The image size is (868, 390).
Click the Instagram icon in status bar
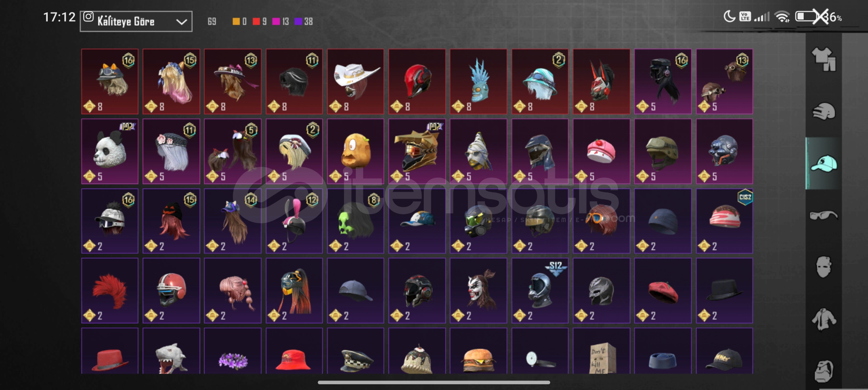click(89, 17)
